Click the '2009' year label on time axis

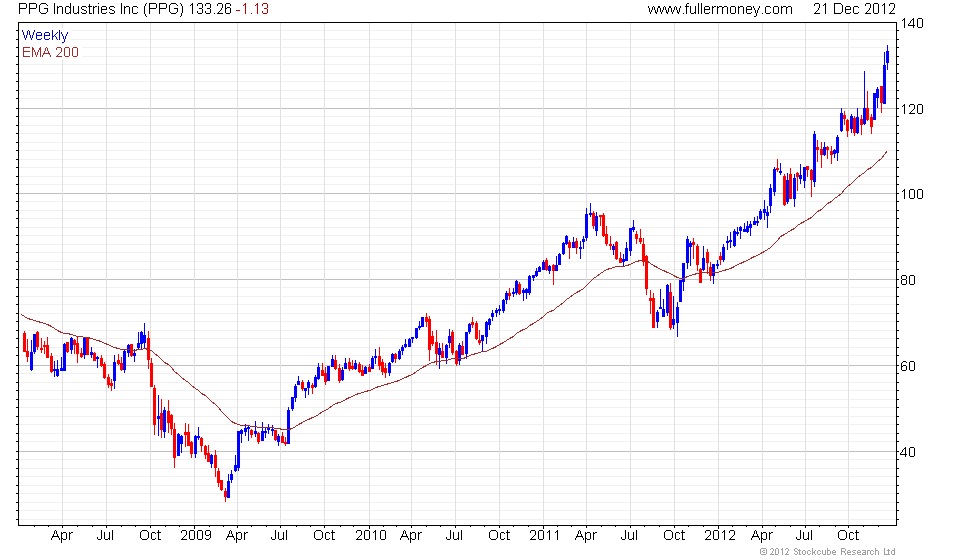196,536
